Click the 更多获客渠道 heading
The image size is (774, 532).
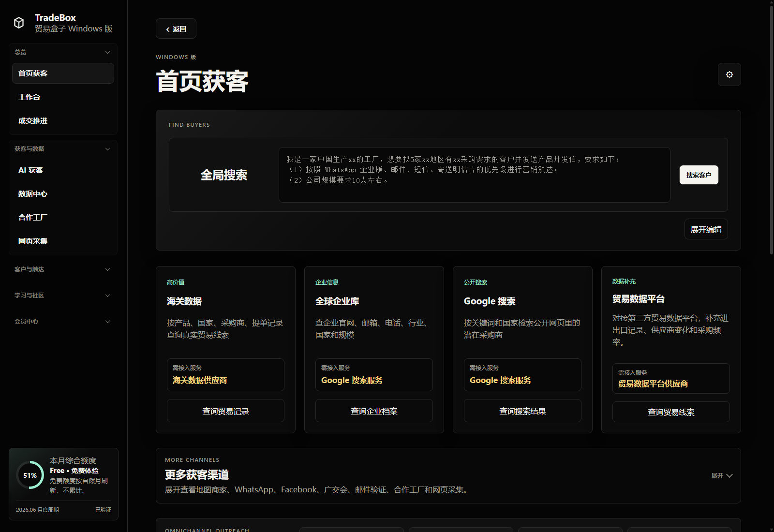tap(197, 475)
